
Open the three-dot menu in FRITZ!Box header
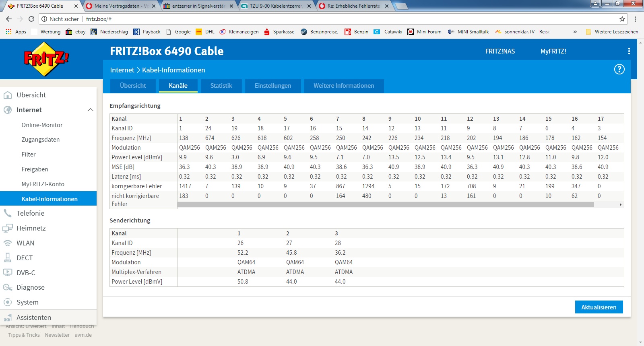click(x=629, y=51)
